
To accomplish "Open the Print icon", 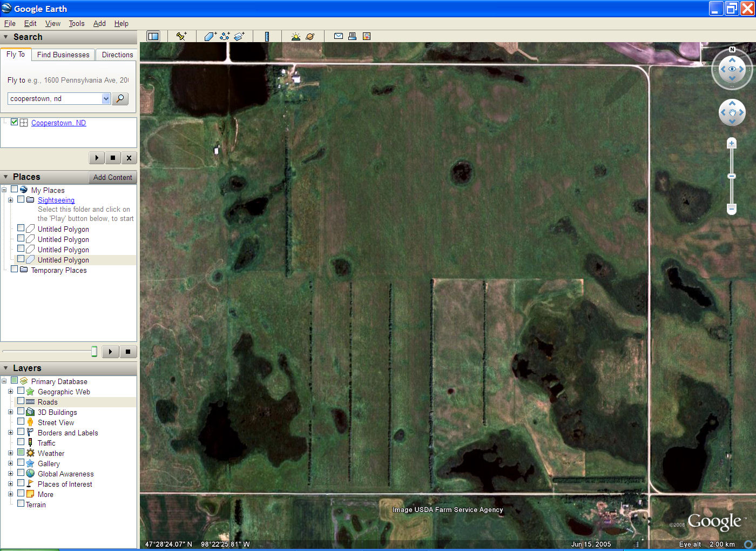I will tap(352, 36).
